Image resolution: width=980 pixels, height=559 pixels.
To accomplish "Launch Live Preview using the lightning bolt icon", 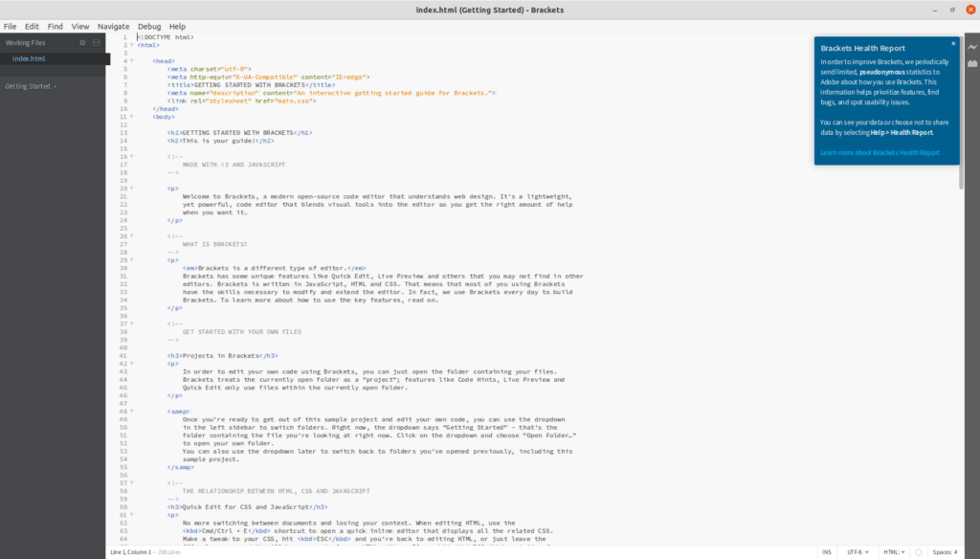I will (971, 45).
